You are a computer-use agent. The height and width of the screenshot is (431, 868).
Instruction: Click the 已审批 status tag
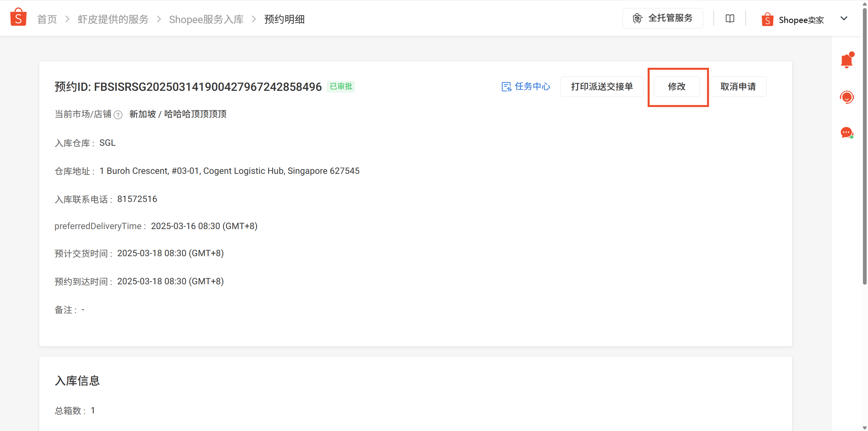coord(341,87)
